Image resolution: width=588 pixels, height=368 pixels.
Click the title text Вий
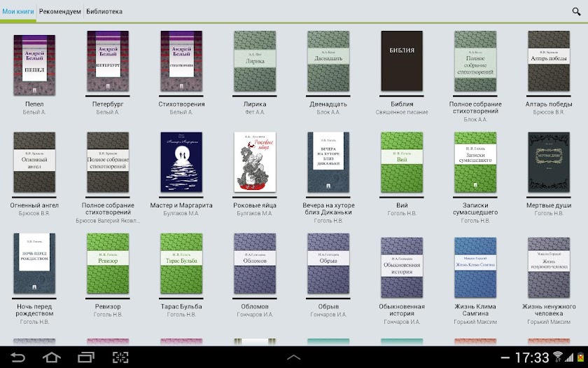click(402, 205)
